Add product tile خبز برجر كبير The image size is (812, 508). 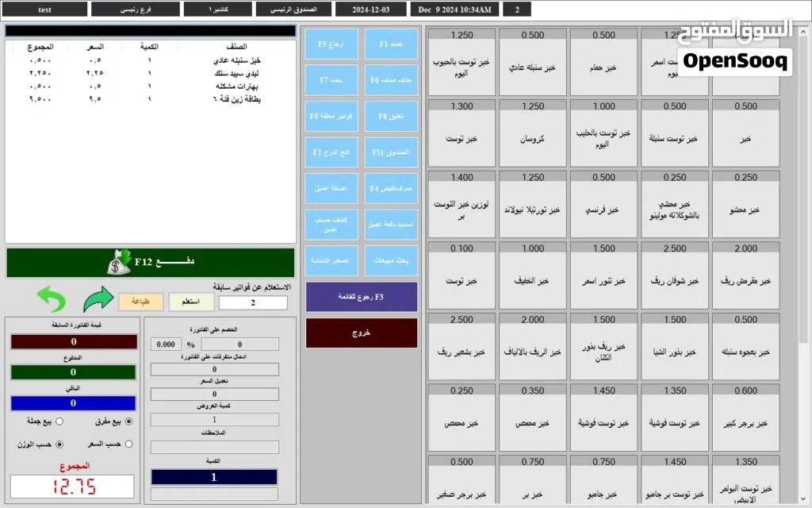(745, 418)
